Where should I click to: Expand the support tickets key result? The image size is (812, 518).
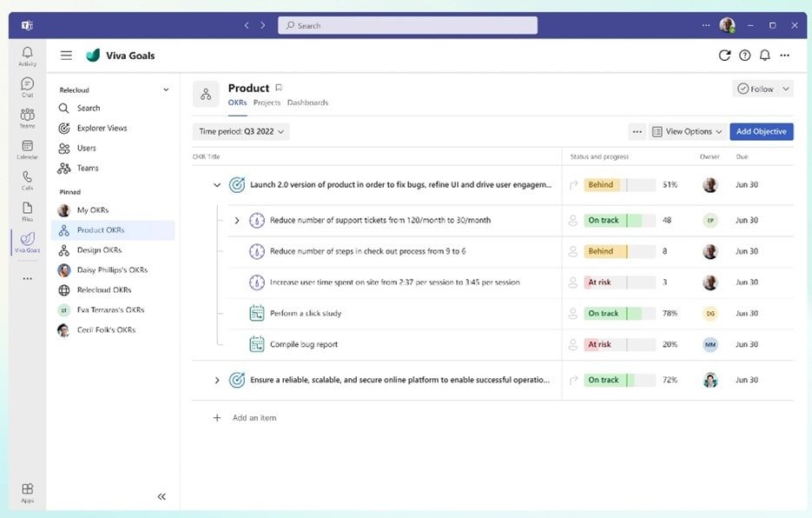pos(237,221)
